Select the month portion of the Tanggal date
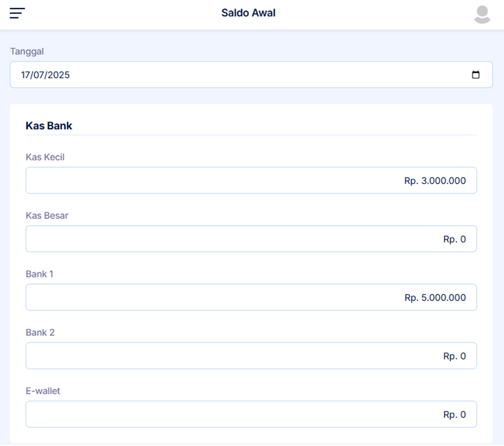 point(40,75)
